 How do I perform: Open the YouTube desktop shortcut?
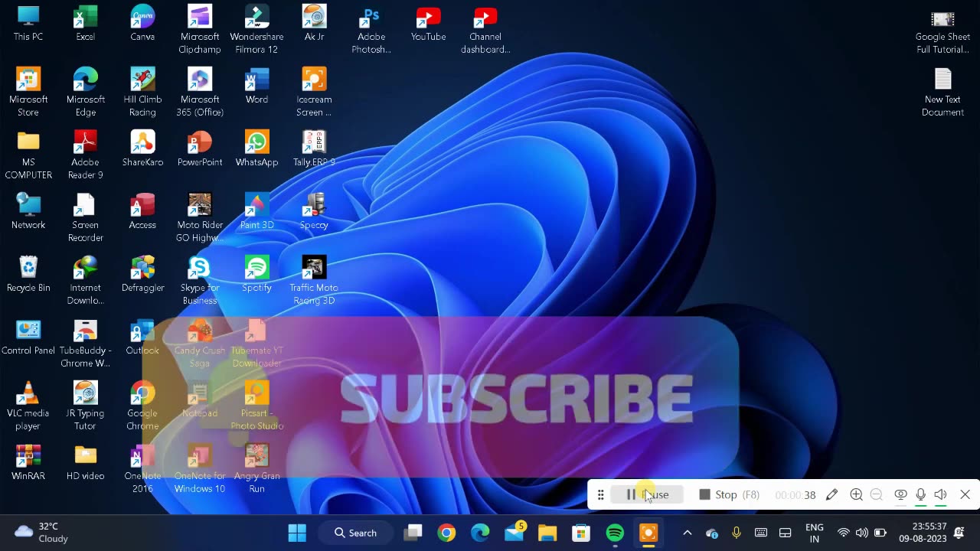click(x=428, y=23)
